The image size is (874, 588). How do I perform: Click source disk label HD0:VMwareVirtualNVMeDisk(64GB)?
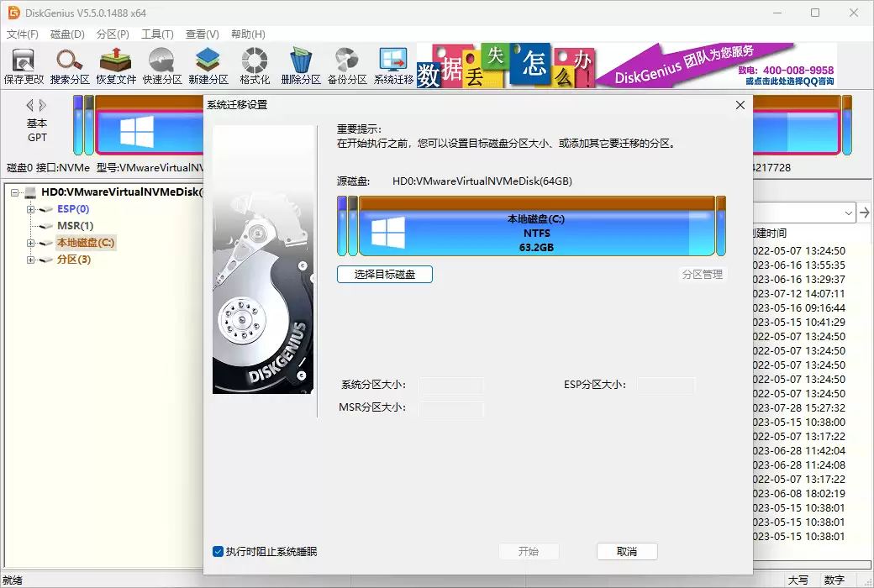[482, 181]
